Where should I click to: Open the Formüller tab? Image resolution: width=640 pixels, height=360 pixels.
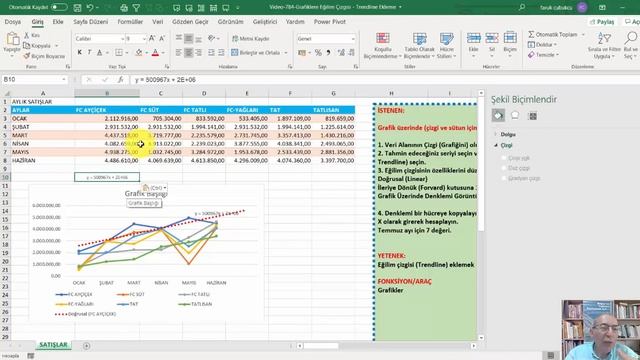tap(130, 22)
